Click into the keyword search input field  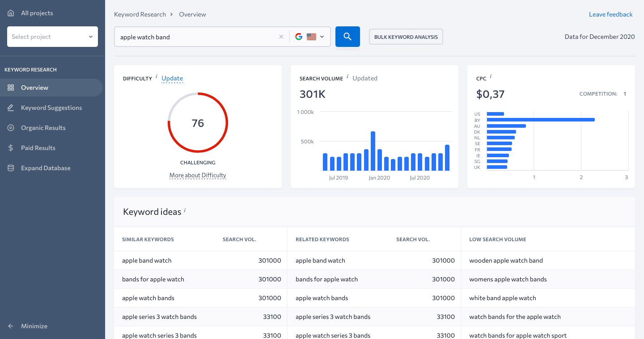coord(197,37)
